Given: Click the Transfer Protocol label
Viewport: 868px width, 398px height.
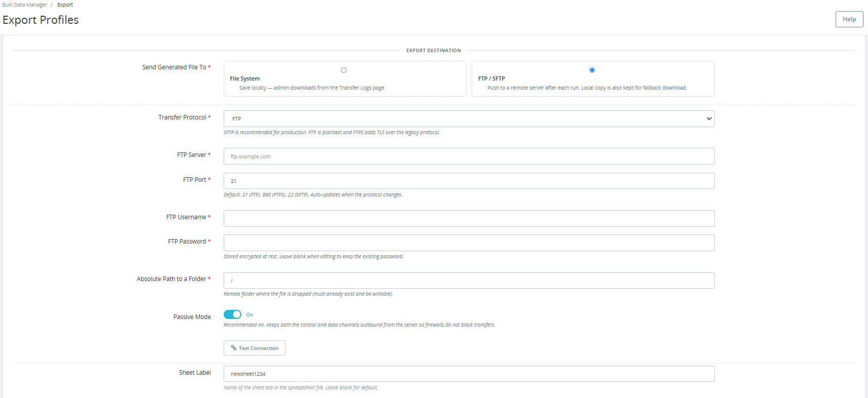Looking at the screenshot, I should click(x=182, y=117).
